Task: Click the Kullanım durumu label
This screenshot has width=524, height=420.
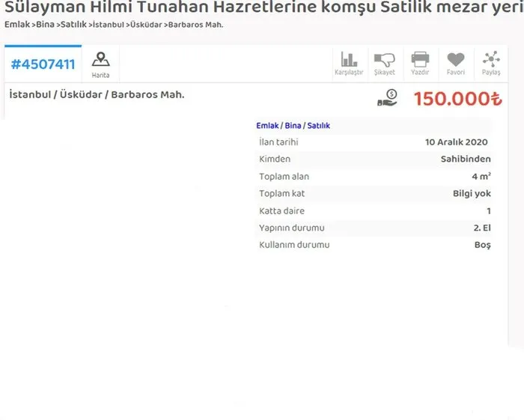Action: point(294,245)
